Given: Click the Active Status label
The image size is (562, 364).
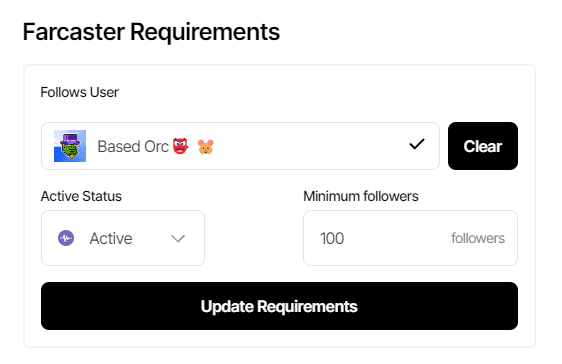Looking at the screenshot, I should tap(81, 196).
